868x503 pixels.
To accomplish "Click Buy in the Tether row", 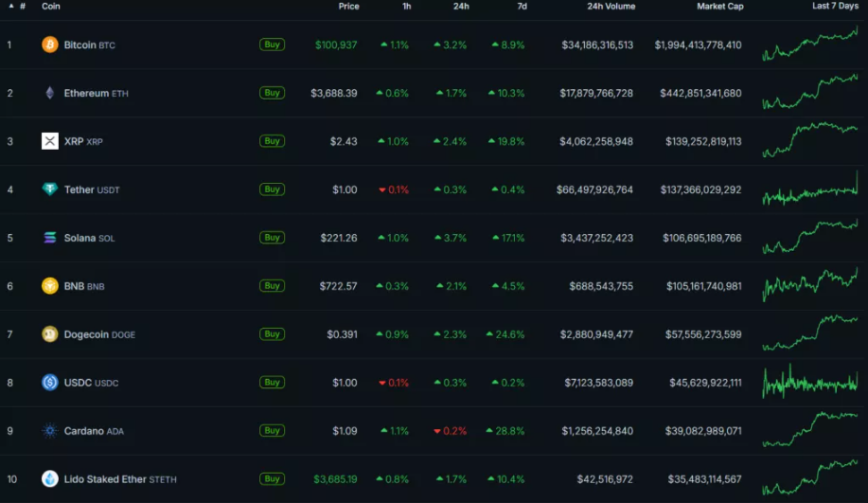I will point(272,189).
